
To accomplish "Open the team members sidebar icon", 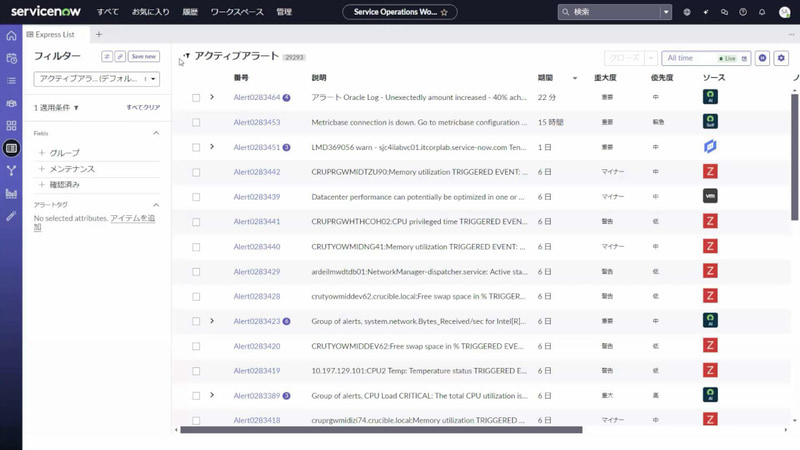I will pos(11,103).
